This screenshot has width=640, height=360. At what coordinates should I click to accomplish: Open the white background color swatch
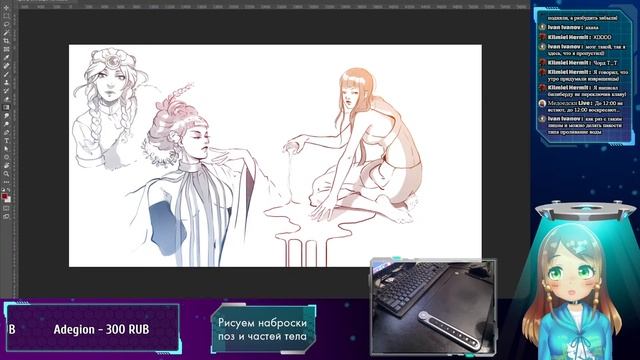(x=9, y=200)
